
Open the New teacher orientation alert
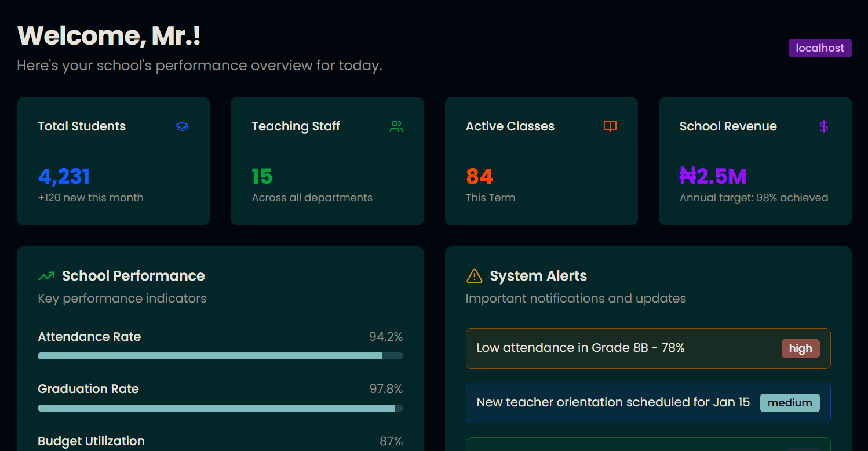(x=613, y=402)
